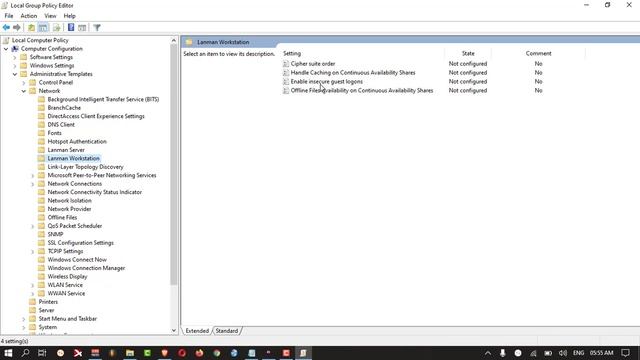Select Enable insecure guest logons setting
640x360 pixels.
pos(327,82)
